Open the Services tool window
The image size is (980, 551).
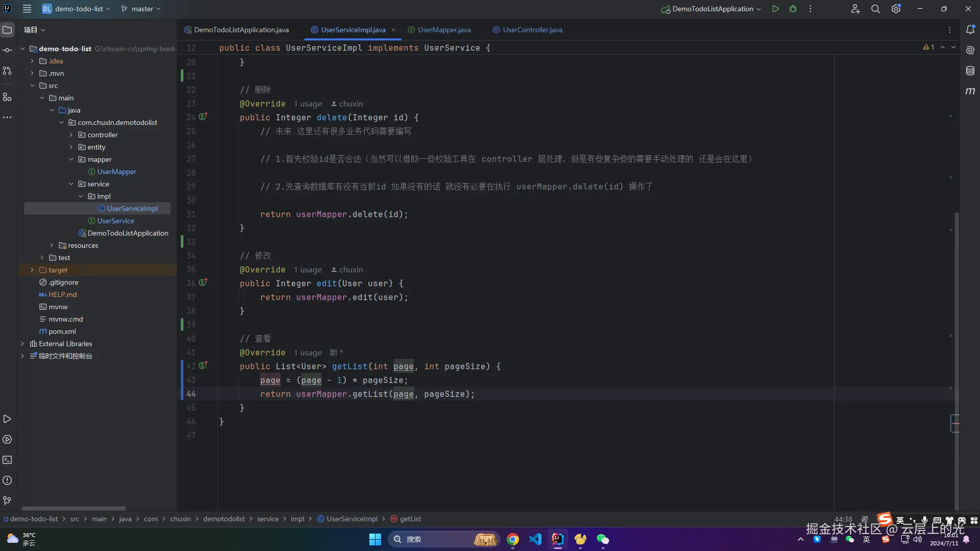[7, 439]
